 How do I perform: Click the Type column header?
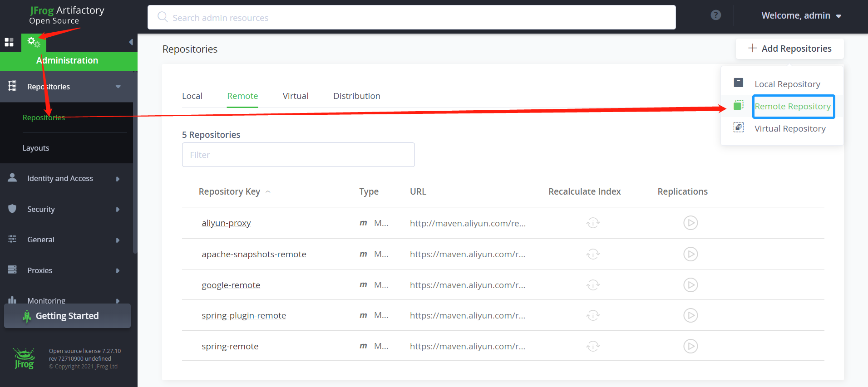369,191
